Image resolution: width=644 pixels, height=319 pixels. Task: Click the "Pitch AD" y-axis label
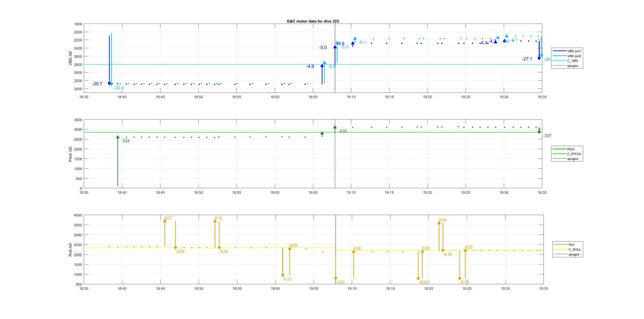[70, 154]
